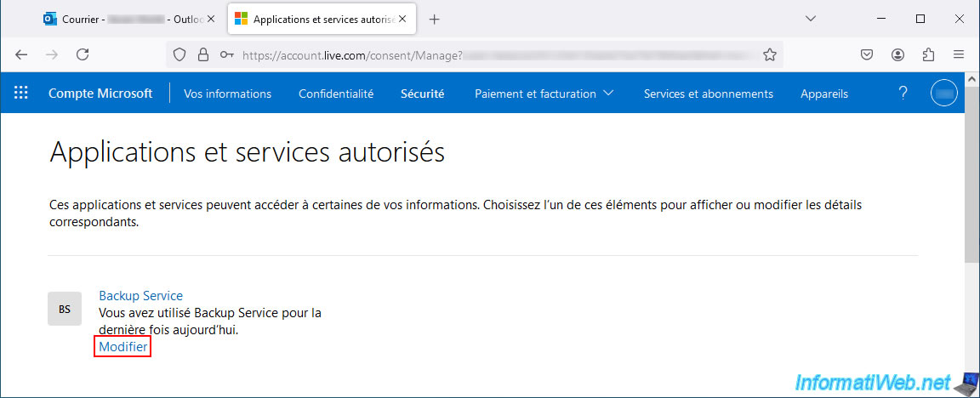The height and width of the screenshot is (398, 980).
Task: Click the BS Backup Service tile
Action: coord(65,309)
